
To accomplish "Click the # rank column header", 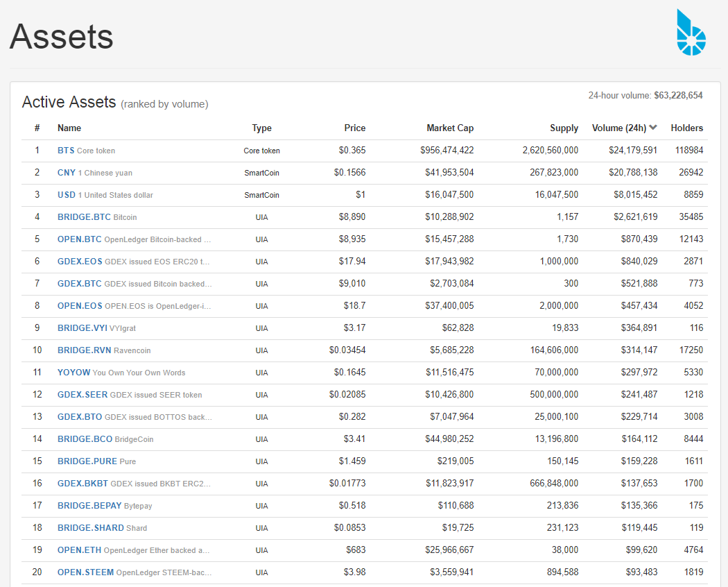I will pyautogui.click(x=37, y=128).
